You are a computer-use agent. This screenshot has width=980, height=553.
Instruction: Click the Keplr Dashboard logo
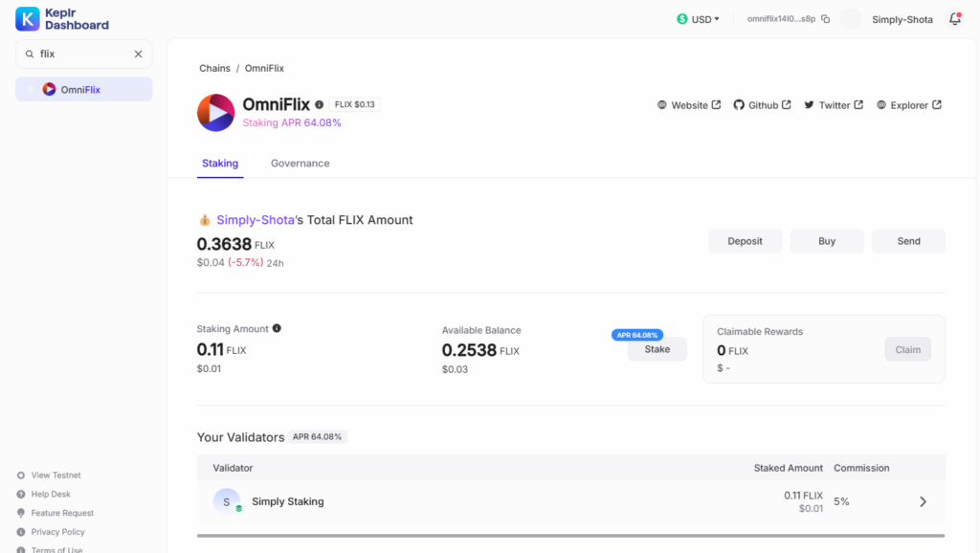[62, 19]
